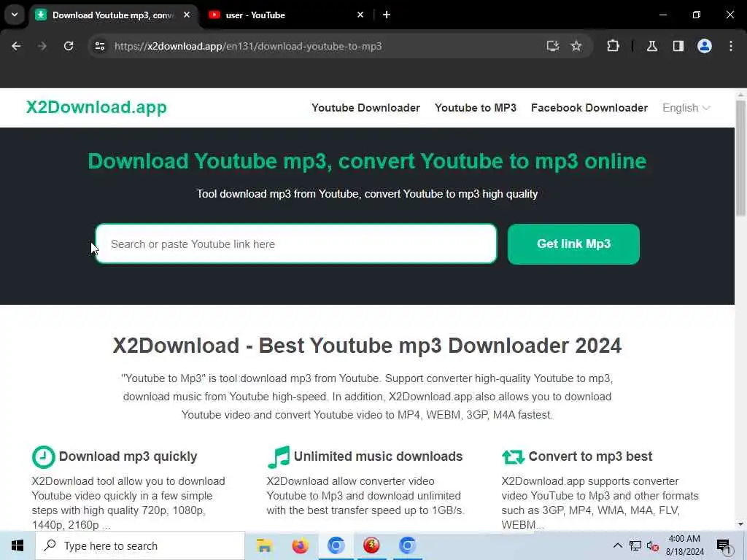Image resolution: width=747 pixels, height=560 pixels.
Task: Click the address bar URL
Action: click(248, 46)
